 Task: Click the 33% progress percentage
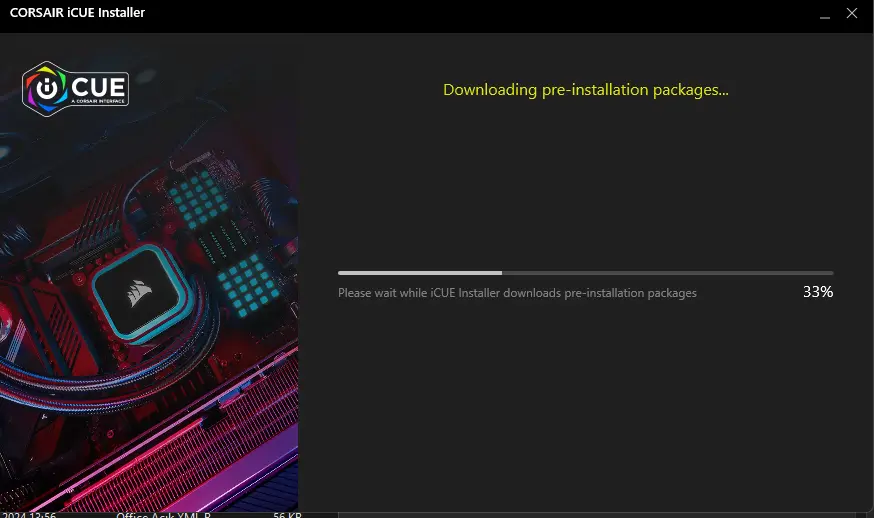pyautogui.click(x=818, y=292)
